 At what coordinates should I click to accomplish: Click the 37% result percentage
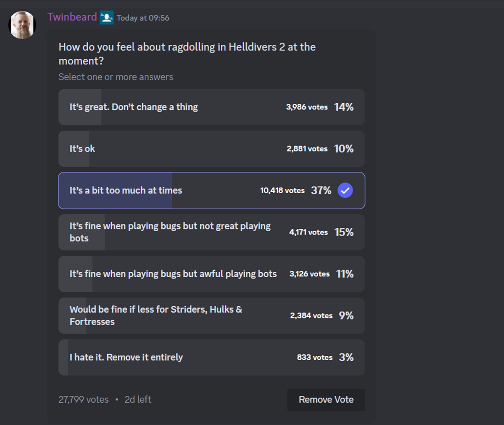(x=321, y=190)
